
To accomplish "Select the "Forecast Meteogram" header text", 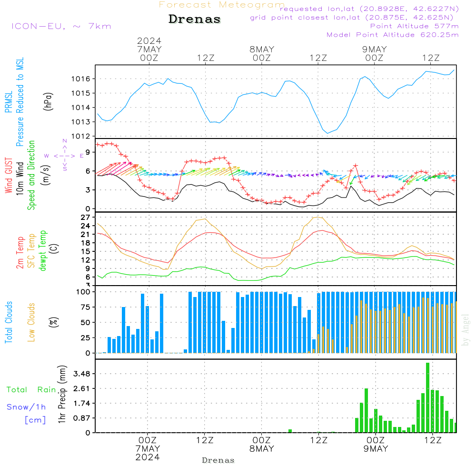I will pos(222,5).
